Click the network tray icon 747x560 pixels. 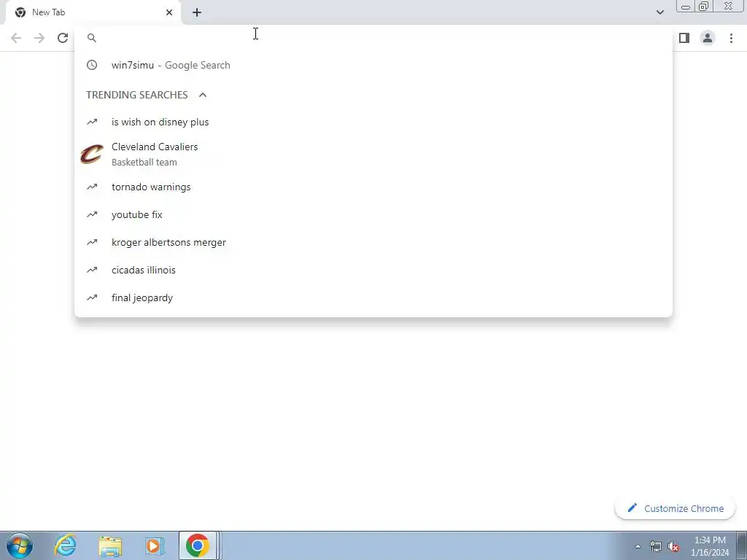656,547
